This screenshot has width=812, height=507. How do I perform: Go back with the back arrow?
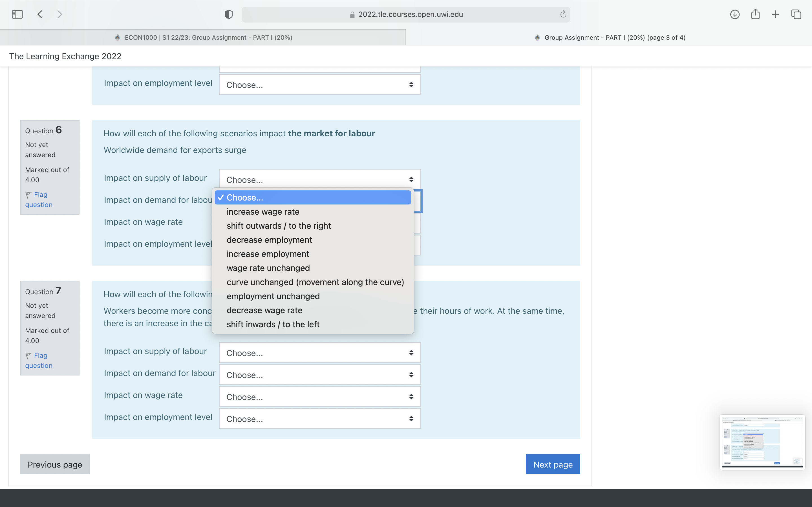click(x=40, y=14)
